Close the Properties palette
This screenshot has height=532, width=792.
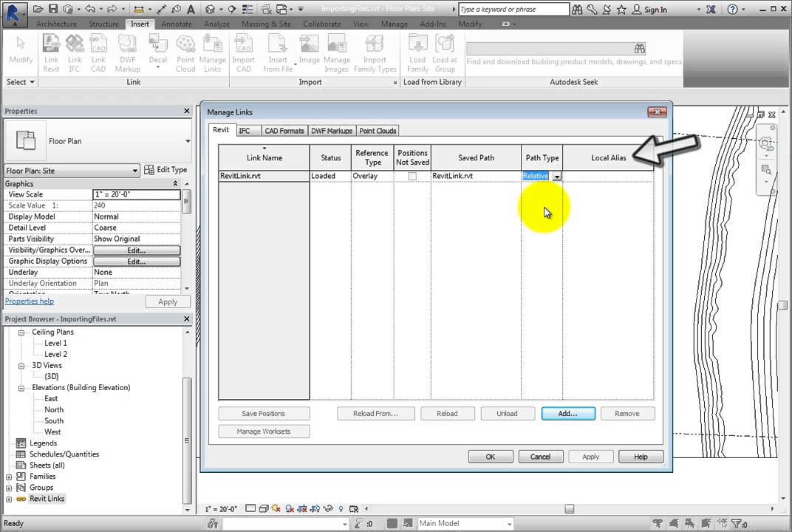pos(187,111)
